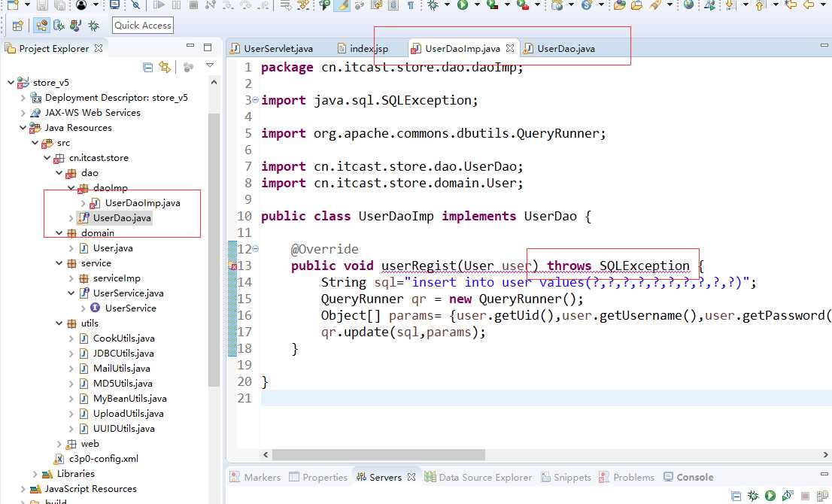Image resolution: width=832 pixels, height=504 pixels.
Task: Click Skip All Breakpoints icon
Action: (x=135, y=5)
